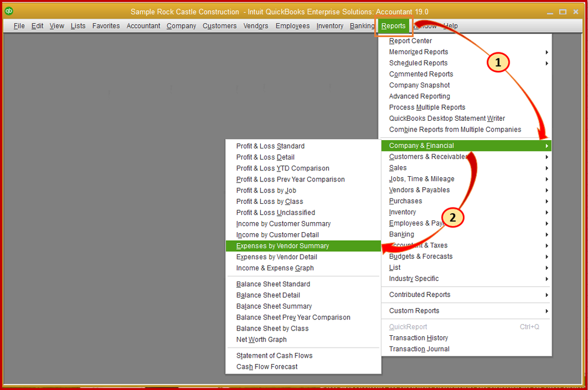Choose Profit & Loss by Class
The image size is (588, 390).
pyautogui.click(x=303, y=201)
